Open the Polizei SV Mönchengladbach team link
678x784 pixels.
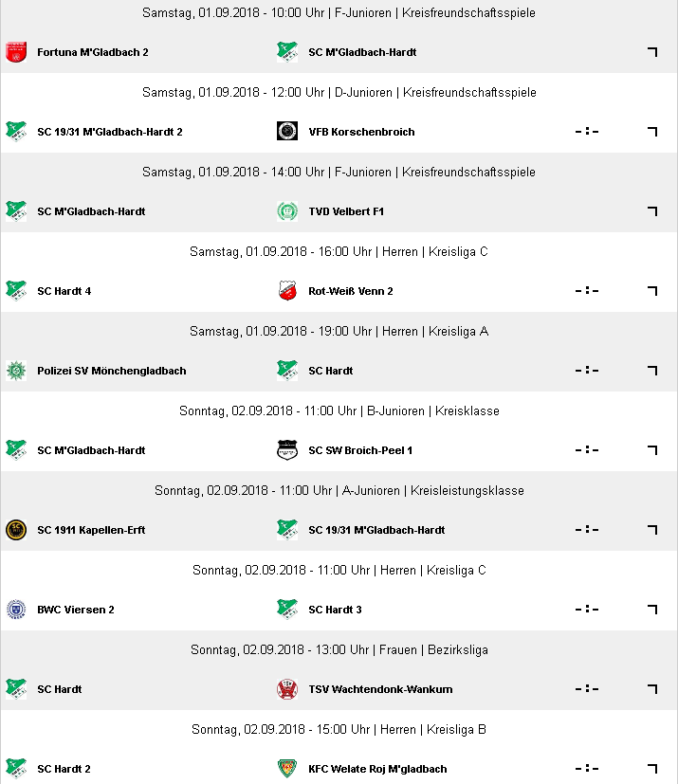coord(112,371)
